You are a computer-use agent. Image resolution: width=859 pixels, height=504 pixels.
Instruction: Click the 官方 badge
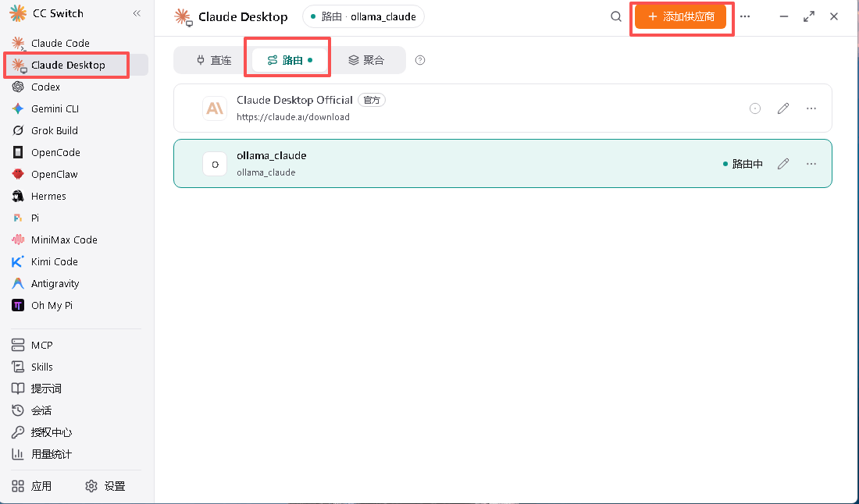(372, 100)
